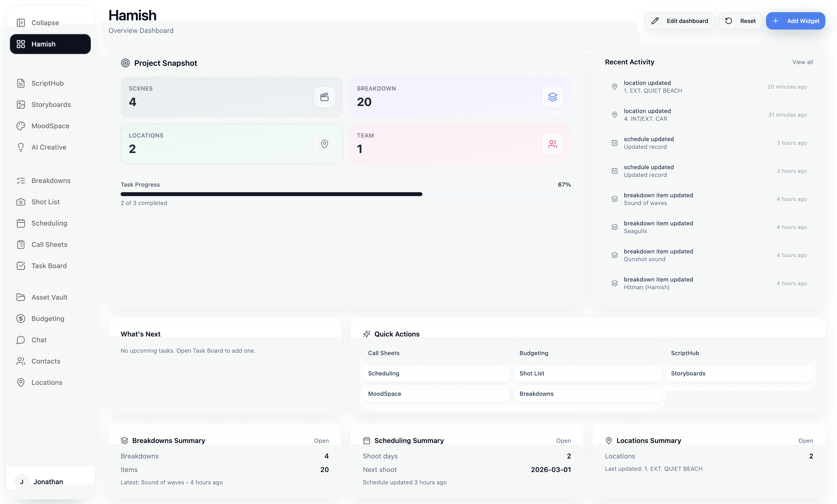Click the map pin icon in Locations card
The height and width of the screenshot is (504, 837).
(x=324, y=144)
